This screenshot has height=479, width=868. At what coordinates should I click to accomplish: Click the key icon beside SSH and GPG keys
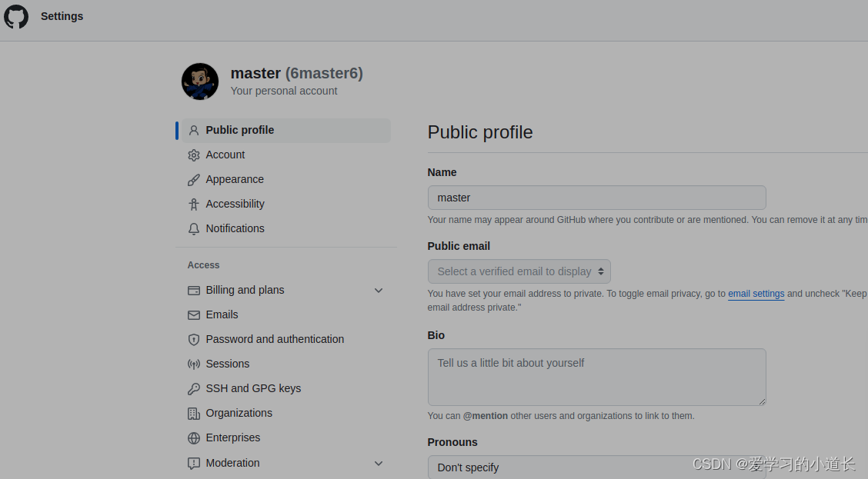point(194,389)
